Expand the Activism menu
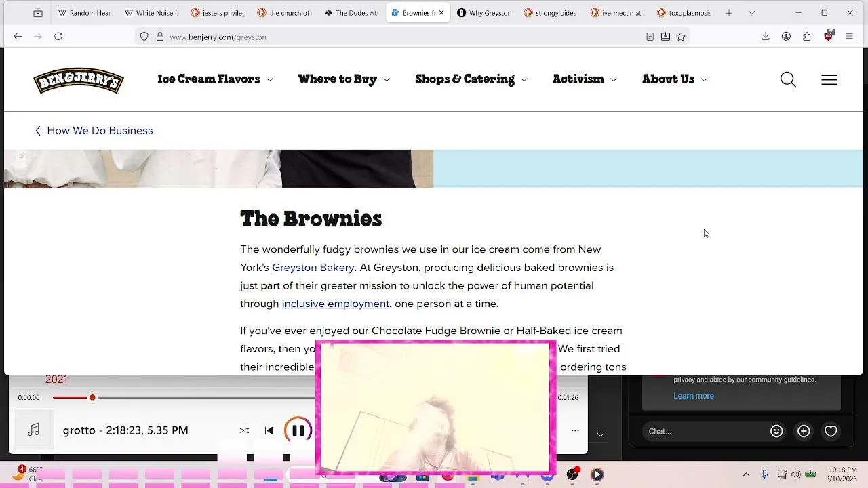 coord(585,79)
